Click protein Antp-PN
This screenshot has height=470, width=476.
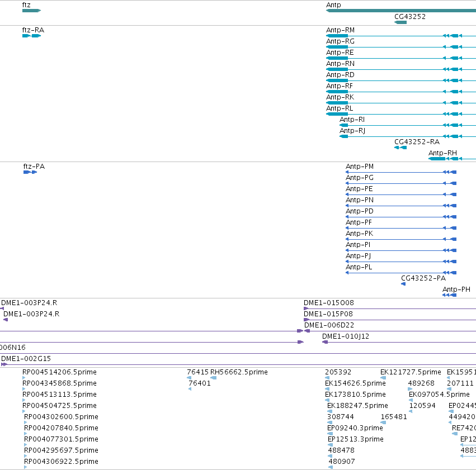pyautogui.click(x=360, y=200)
